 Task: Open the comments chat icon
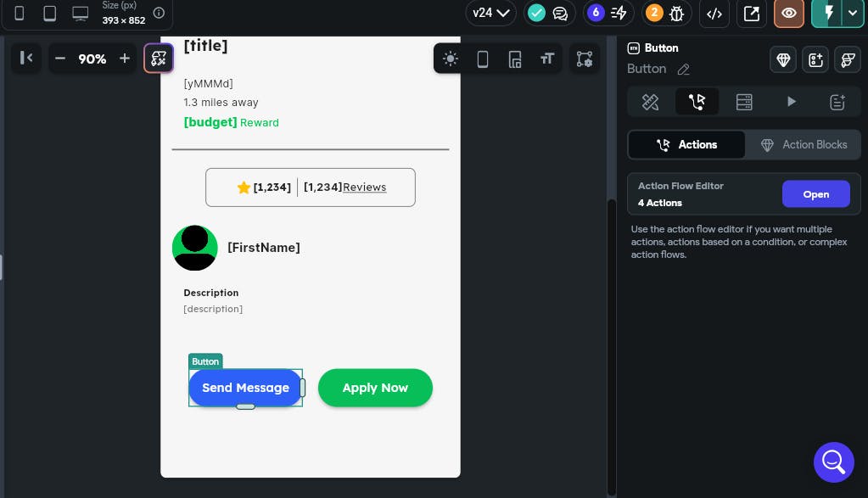pos(560,14)
